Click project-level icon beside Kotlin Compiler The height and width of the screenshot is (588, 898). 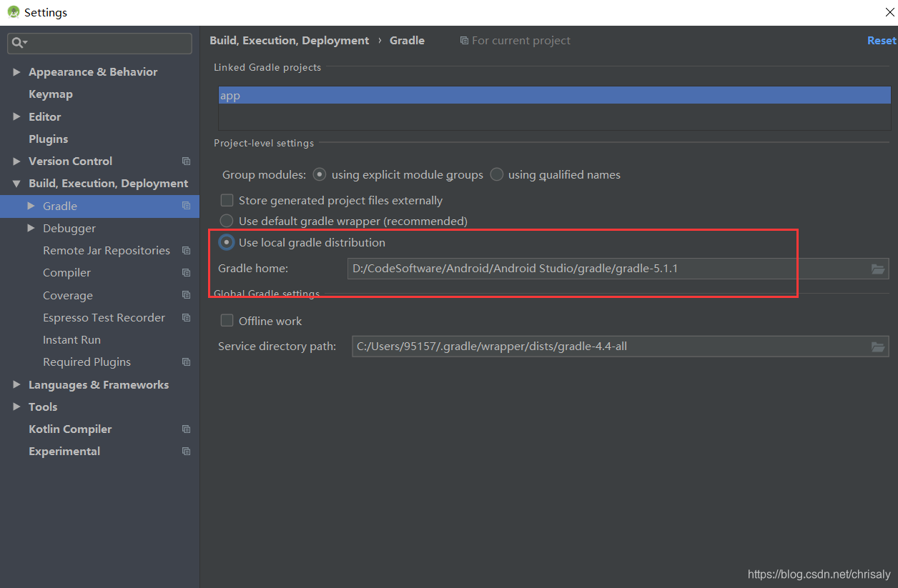point(186,429)
